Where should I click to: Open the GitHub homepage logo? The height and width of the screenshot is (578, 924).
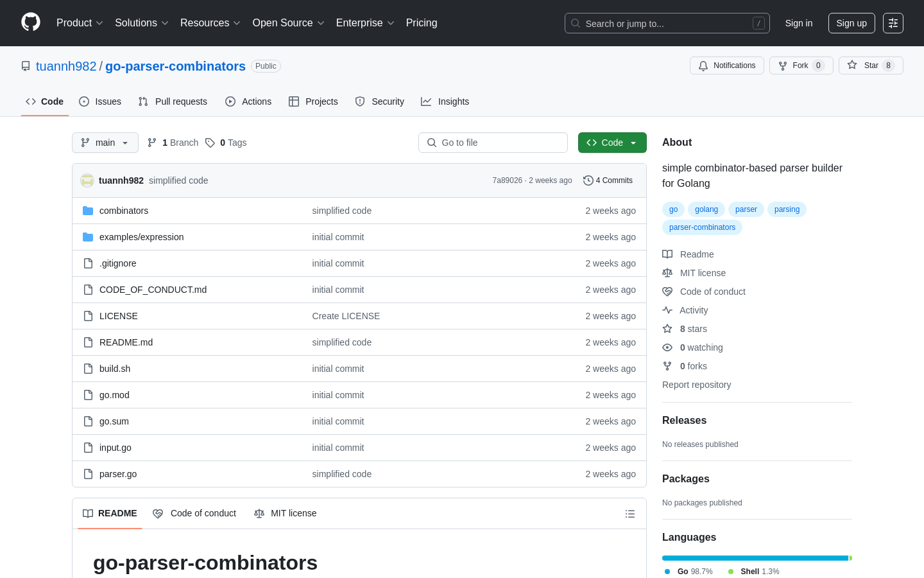31,22
